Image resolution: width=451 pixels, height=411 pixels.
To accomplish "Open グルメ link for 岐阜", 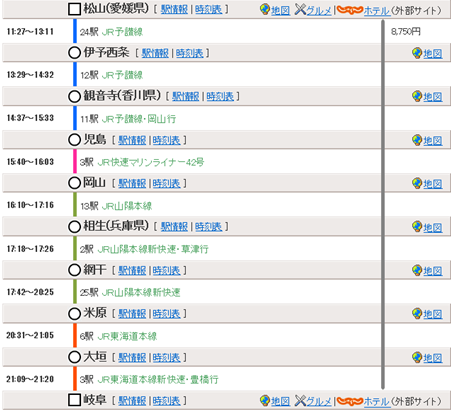I will [319, 402].
